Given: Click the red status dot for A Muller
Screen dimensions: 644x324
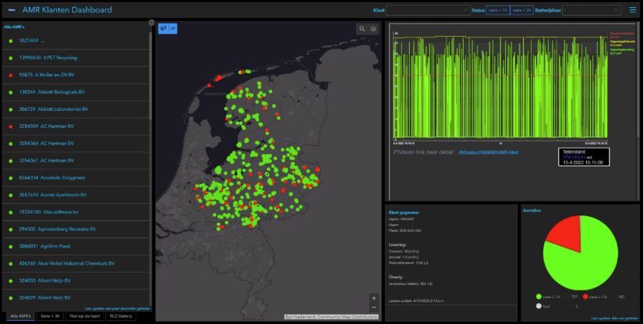Looking at the screenshot, I should tap(11, 75).
